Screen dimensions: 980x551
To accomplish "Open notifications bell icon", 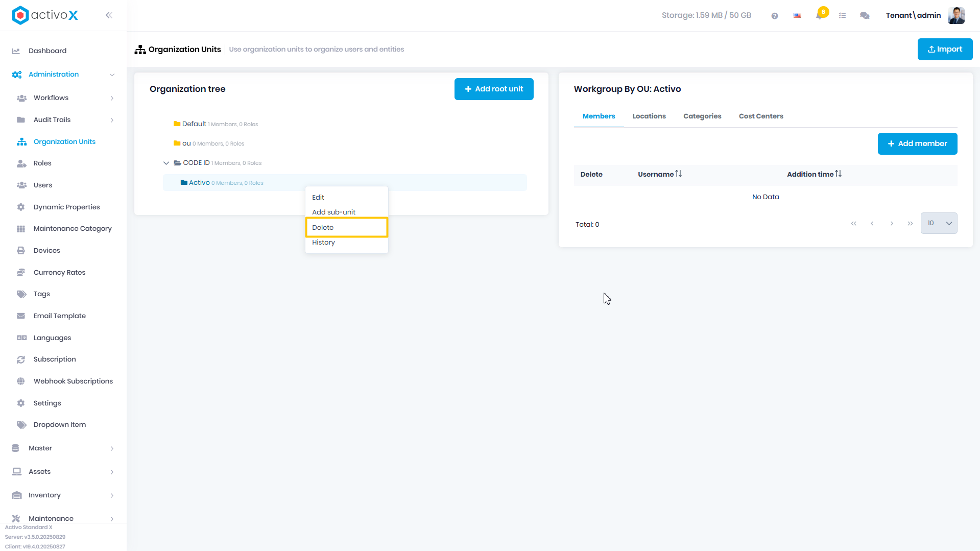I will (820, 15).
